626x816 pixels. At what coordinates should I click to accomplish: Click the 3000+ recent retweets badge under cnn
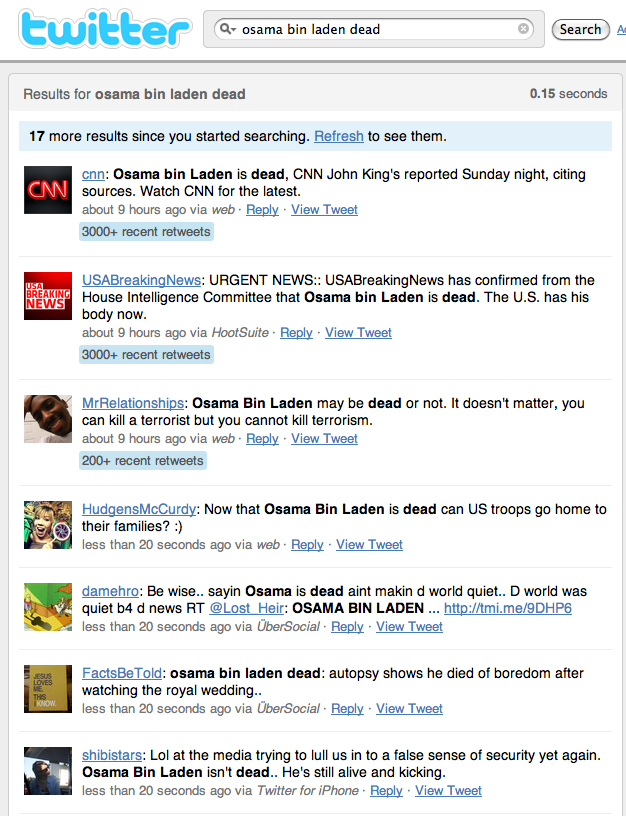[x=146, y=232]
